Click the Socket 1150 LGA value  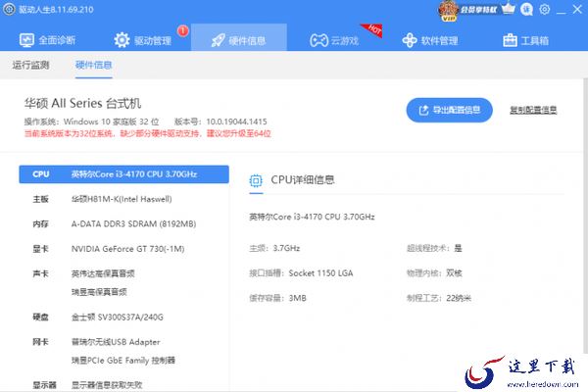point(320,273)
